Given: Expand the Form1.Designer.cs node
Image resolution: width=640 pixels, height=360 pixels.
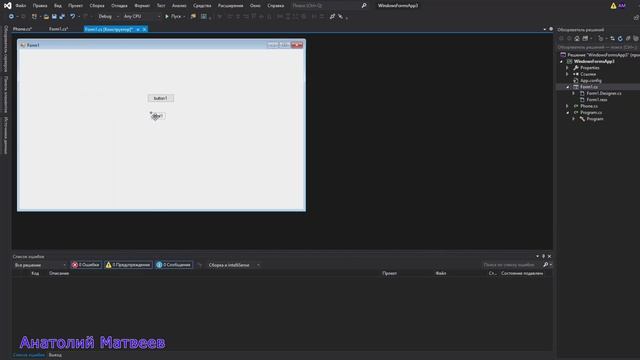Looking at the screenshot, I should pyautogui.click(x=574, y=93).
